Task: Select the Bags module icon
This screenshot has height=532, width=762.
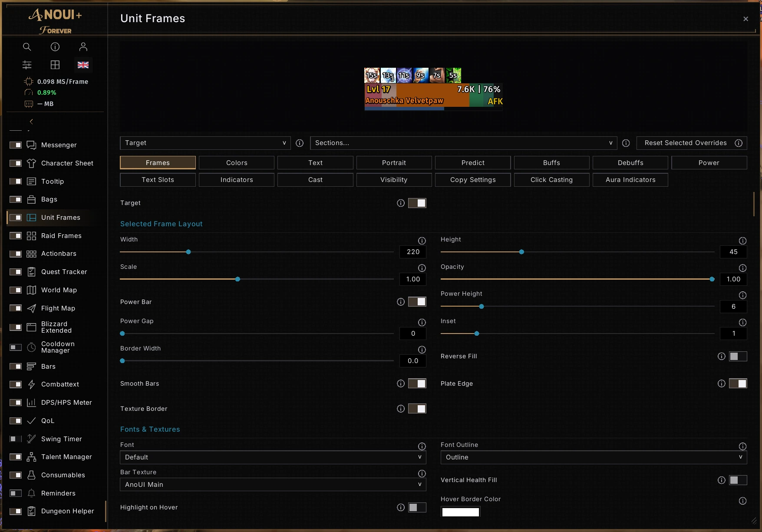Action: [31, 199]
